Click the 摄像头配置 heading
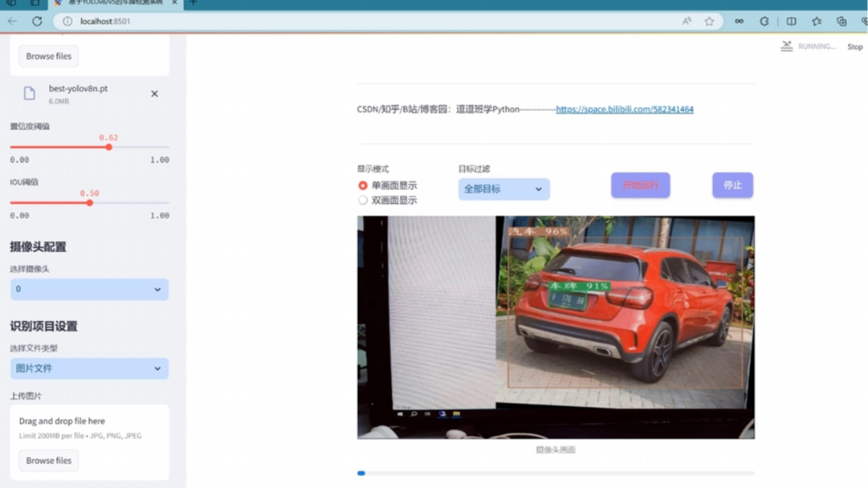Screen dimensions: 868x488 tap(39, 246)
